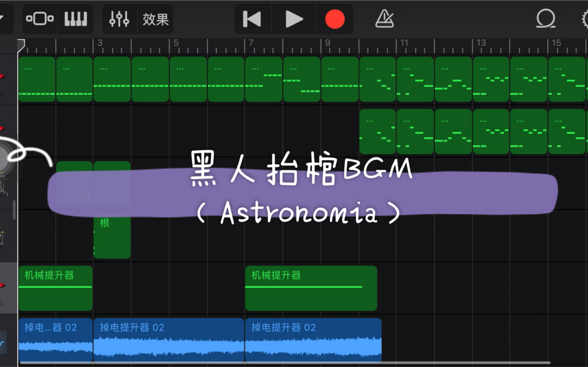The height and width of the screenshot is (367, 588).
Task: Open the track mixer controls
Action: [119, 19]
